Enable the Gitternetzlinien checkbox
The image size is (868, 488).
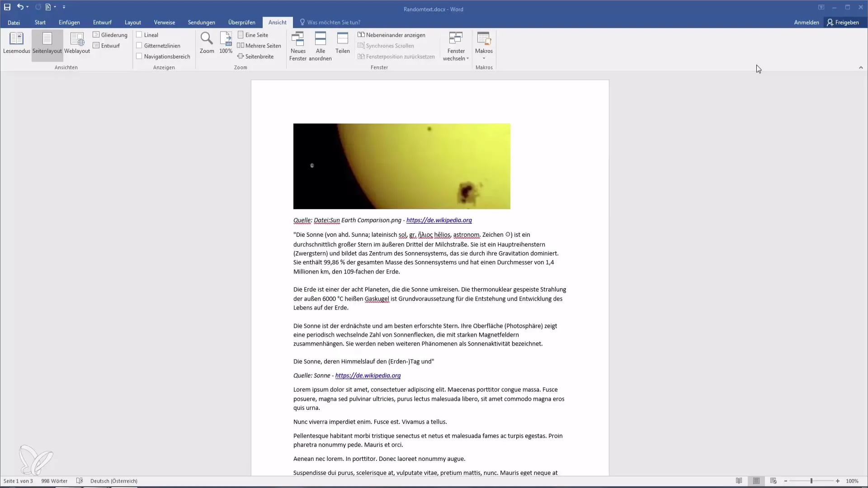point(139,46)
